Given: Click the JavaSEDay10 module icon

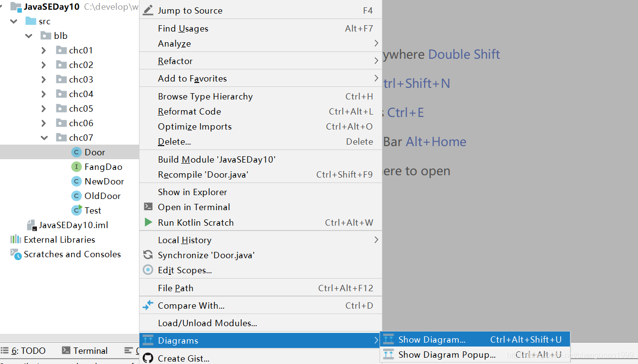Looking at the screenshot, I should point(16,7).
